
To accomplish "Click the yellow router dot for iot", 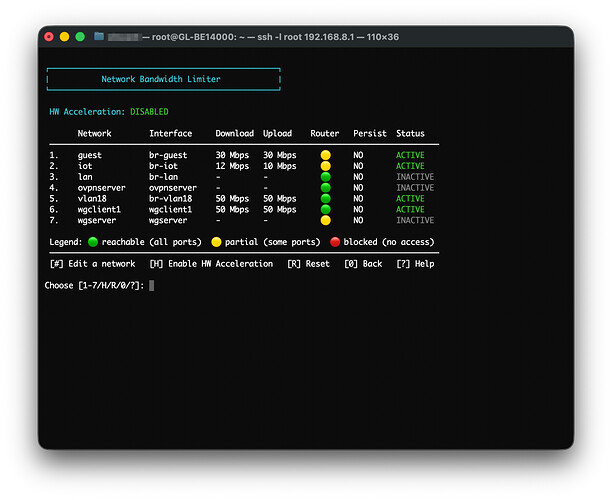I will point(325,166).
